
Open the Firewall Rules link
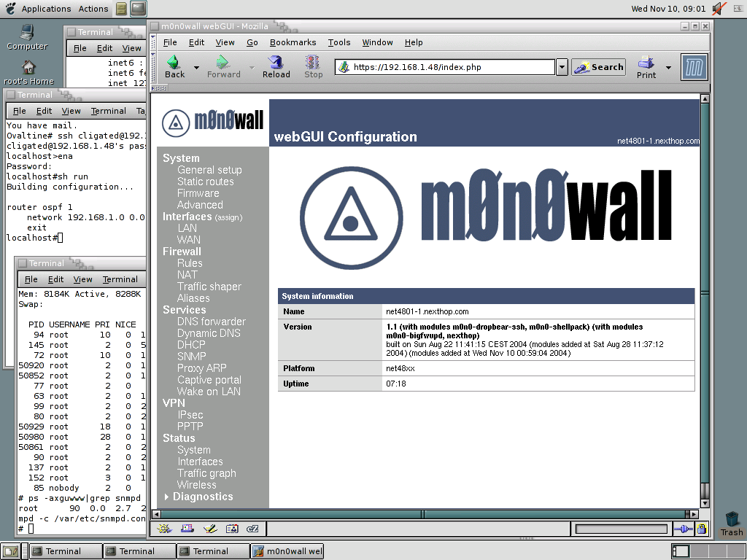coord(190,263)
